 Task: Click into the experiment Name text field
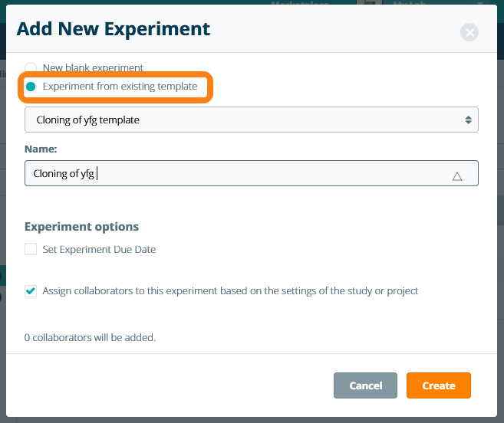coord(230,173)
